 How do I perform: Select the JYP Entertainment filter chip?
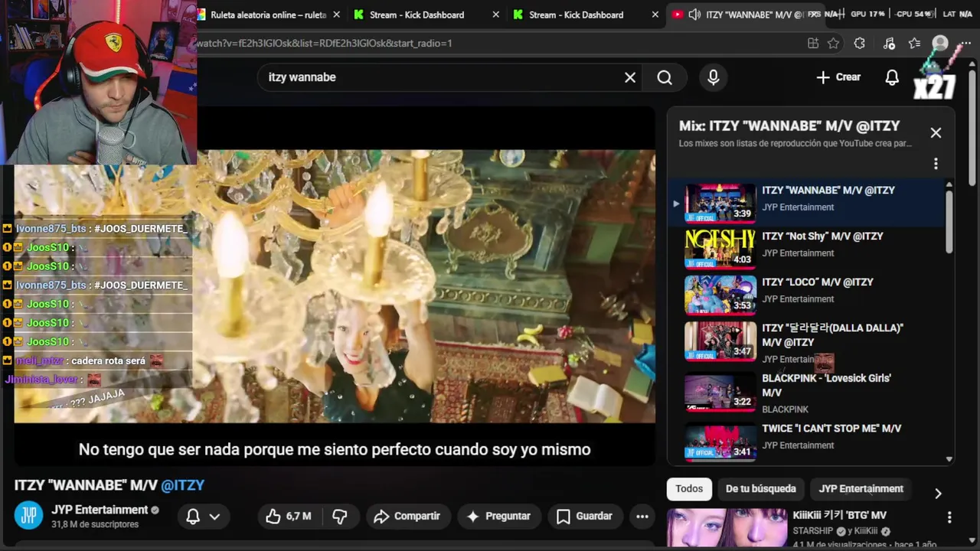(861, 489)
